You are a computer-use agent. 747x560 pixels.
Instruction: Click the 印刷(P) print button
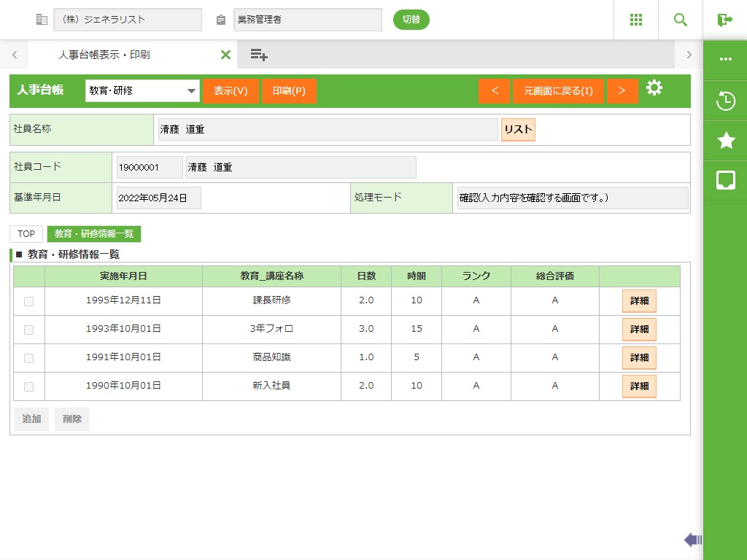point(289,91)
